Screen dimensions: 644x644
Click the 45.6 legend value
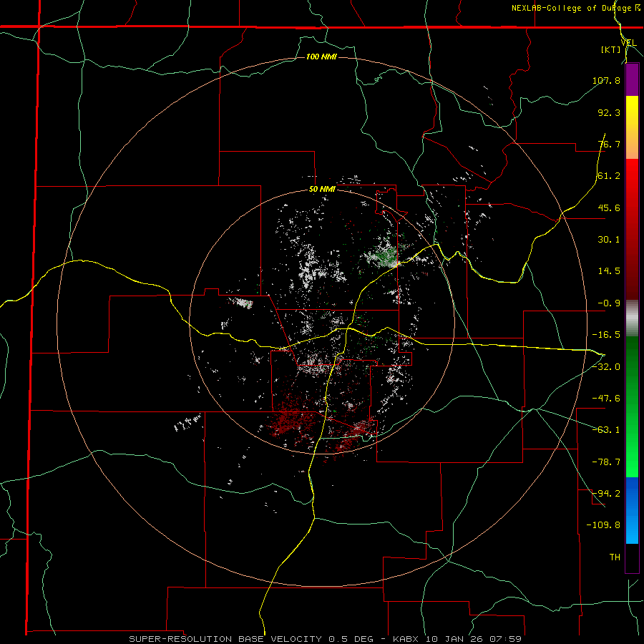click(609, 208)
